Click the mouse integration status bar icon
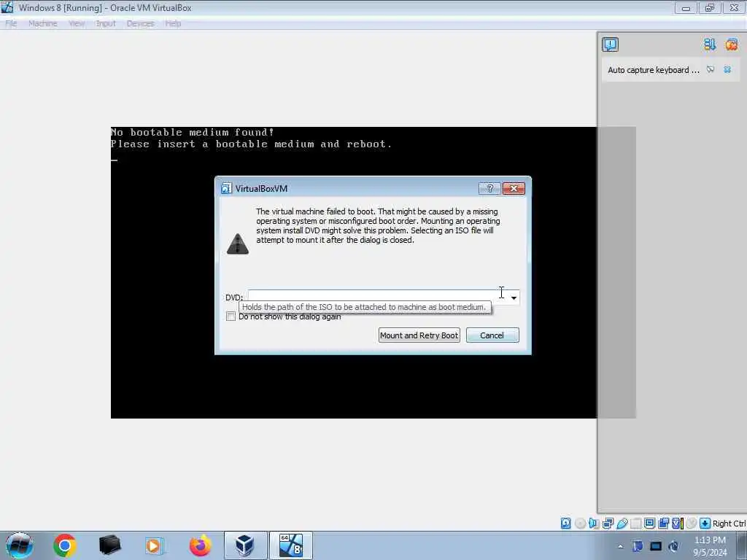This screenshot has height=560, width=747. point(691,524)
